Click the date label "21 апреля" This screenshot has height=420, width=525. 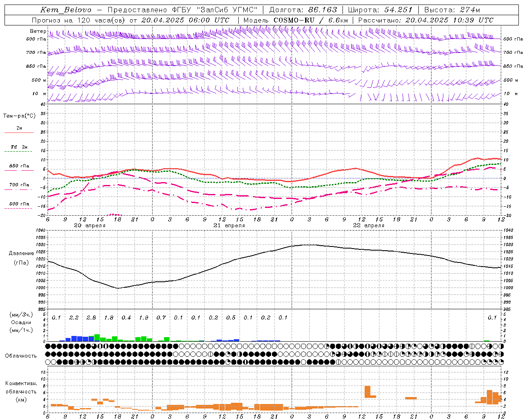pos(229,226)
